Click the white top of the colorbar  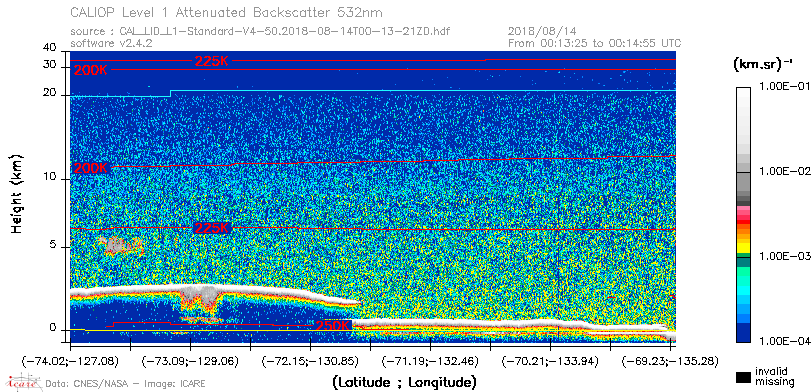[x=743, y=97]
